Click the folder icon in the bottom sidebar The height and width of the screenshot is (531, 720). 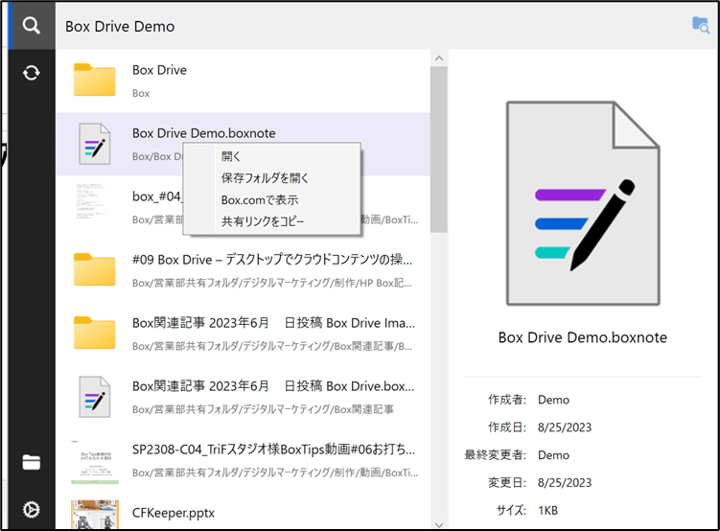(x=31, y=462)
